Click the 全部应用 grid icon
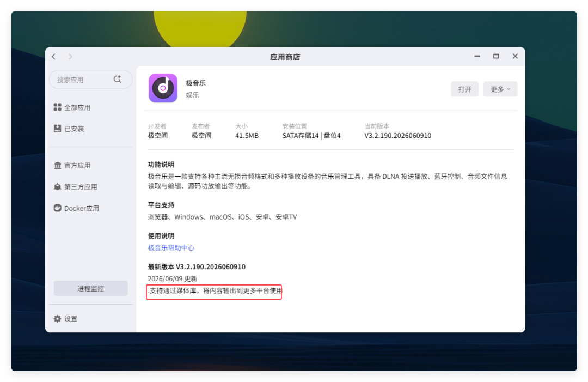This screenshot has width=588, height=382. pyautogui.click(x=57, y=107)
